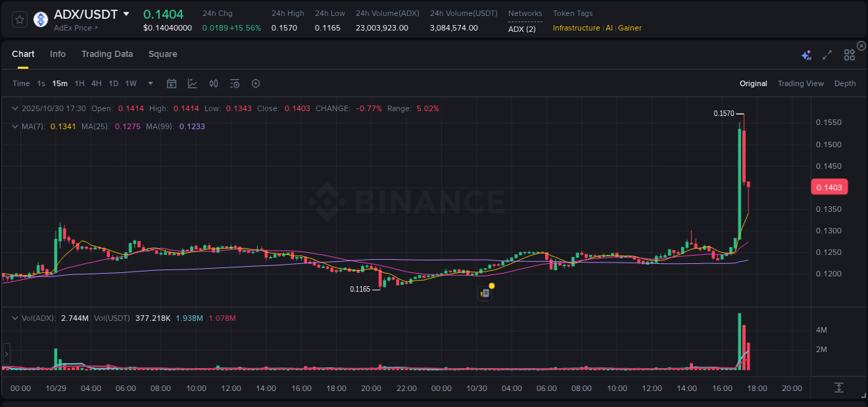Open the indicators list icon
Image resolution: width=868 pixels, height=407 pixels.
234,83
